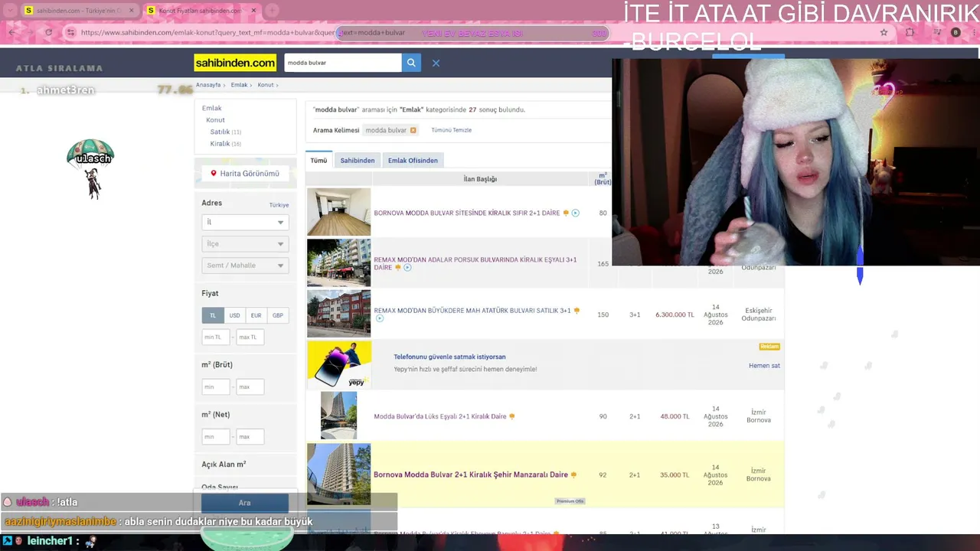Open Harita Görünümü map view
Screen dimensions: 980x551
245,174
